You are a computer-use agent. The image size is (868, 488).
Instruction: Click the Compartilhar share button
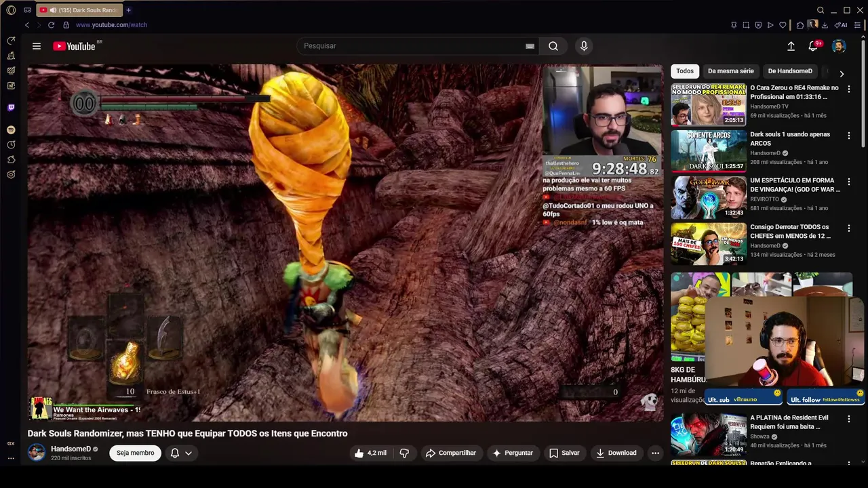(450, 453)
